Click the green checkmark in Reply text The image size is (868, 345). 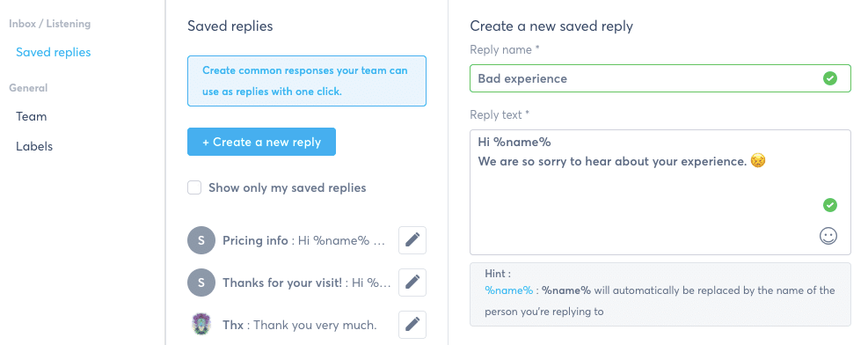click(830, 205)
